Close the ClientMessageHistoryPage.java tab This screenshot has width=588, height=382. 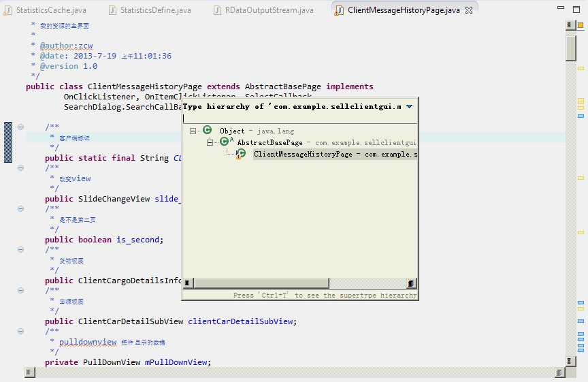pyautogui.click(x=469, y=10)
